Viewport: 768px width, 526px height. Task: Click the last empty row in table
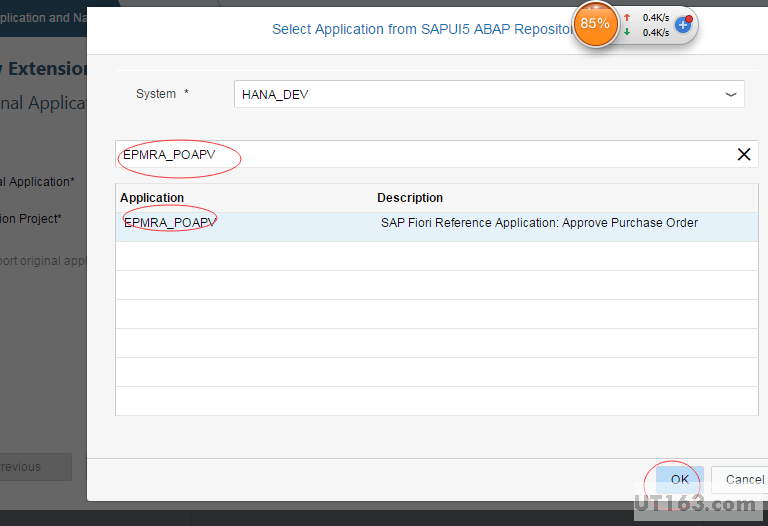coord(436,401)
